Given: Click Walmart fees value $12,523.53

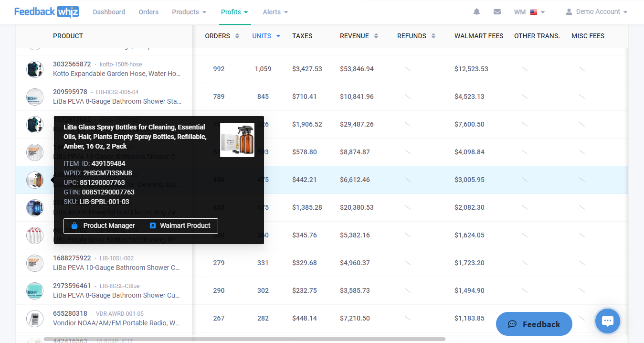Looking at the screenshot, I should click(x=471, y=69).
